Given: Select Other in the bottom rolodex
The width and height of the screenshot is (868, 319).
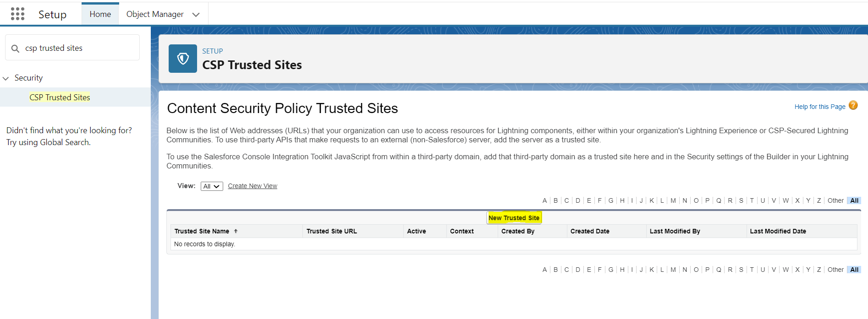Looking at the screenshot, I should click(x=835, y=270).
